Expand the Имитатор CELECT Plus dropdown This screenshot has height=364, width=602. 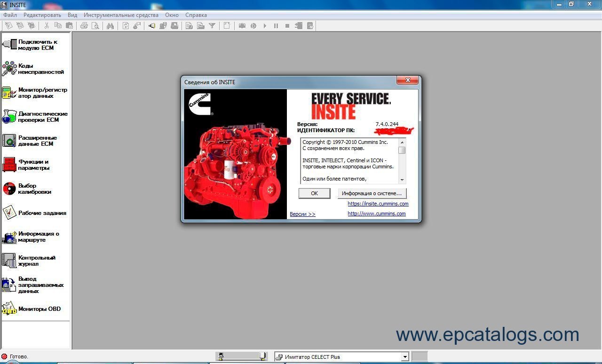click(x=404, y=357)
